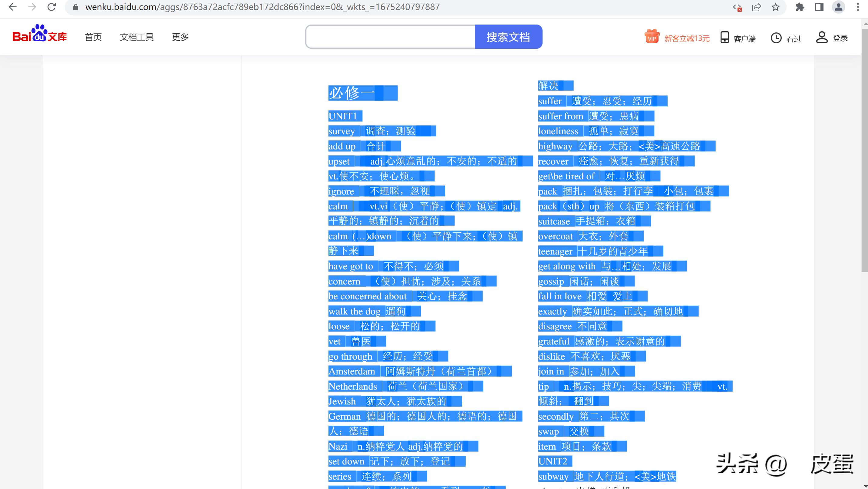Click 'get along with' phrase
Image resolution: width=868 pixels, height=489 pixels.
[x=567, y=266]
